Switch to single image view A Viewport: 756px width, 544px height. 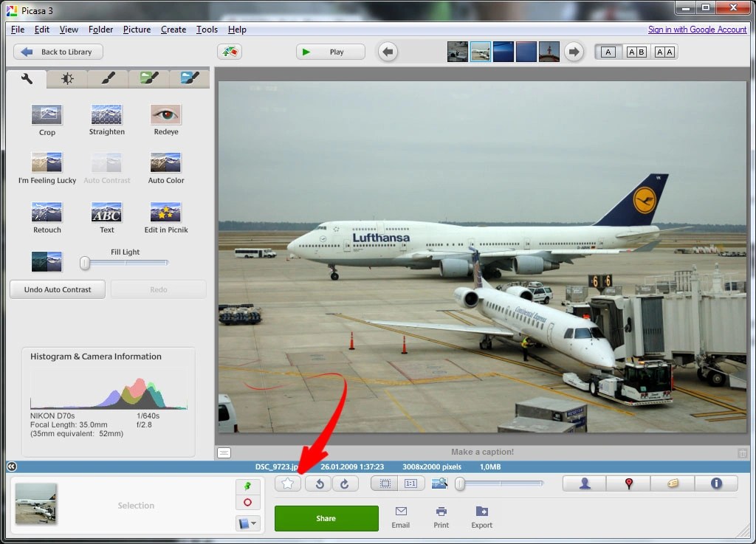[x=608, y=52]
